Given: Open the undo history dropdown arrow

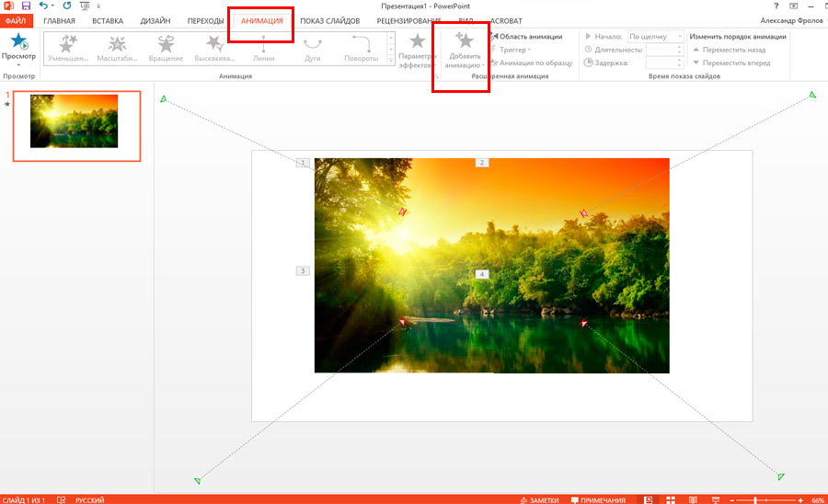Looking at the screenshot, I should coord(52,6).
